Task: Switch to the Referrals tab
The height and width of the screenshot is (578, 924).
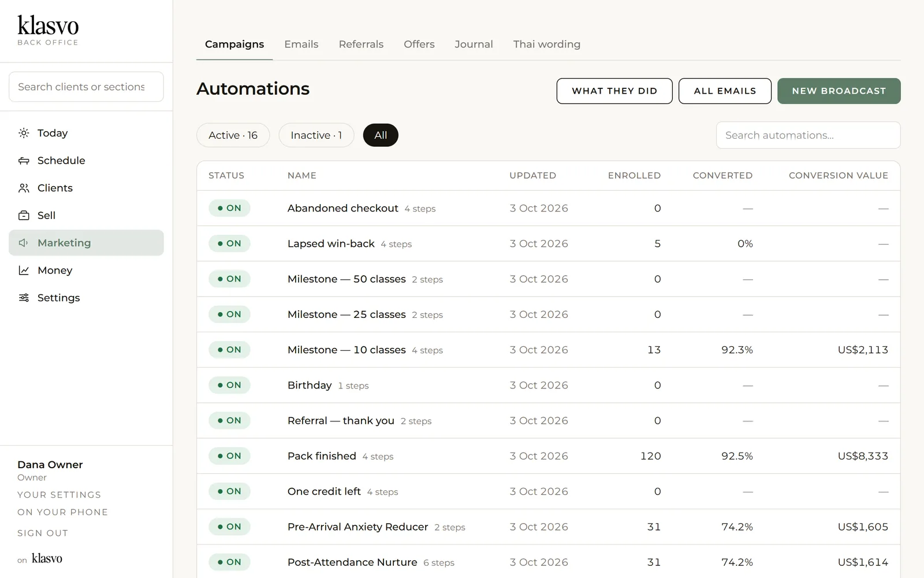Action: pyautogui.click(x=361, y=44)
